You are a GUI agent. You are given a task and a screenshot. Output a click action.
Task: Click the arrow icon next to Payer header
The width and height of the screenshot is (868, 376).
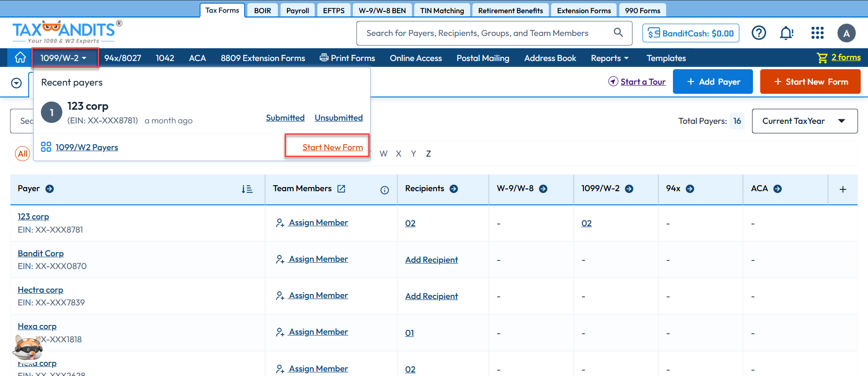[x=50, y=188]
